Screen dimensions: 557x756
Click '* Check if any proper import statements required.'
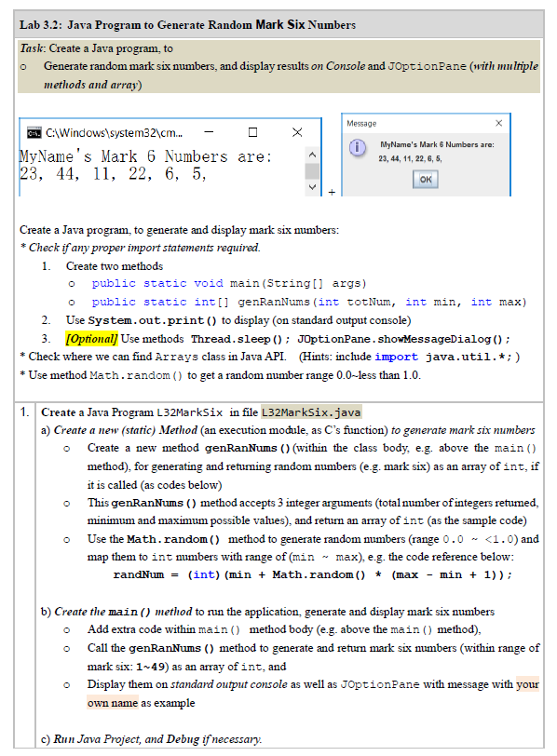point(140,248)
